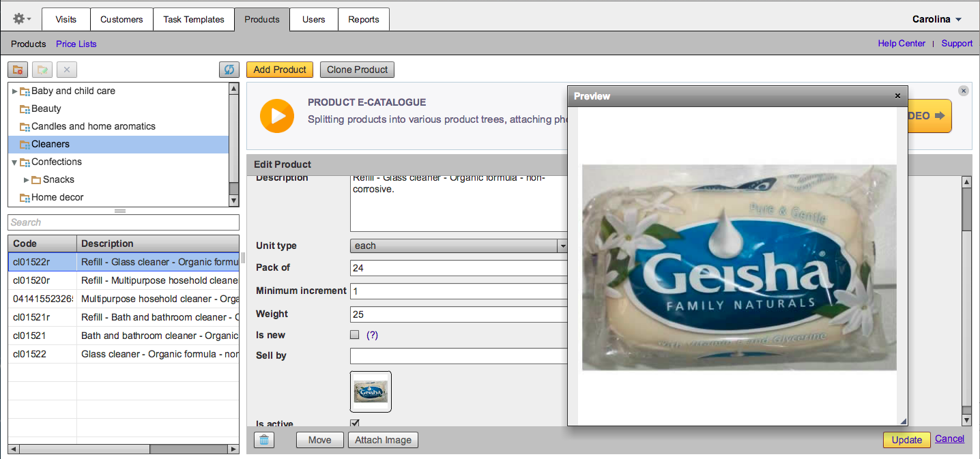Collapse the Confections category
Screen dimensions: 980x459
click(15, 162)
